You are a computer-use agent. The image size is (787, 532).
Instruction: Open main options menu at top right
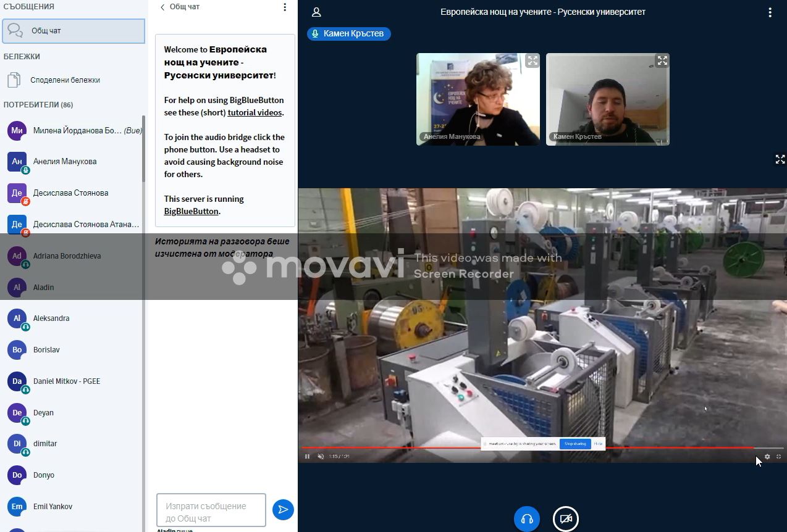pos(770,12)
